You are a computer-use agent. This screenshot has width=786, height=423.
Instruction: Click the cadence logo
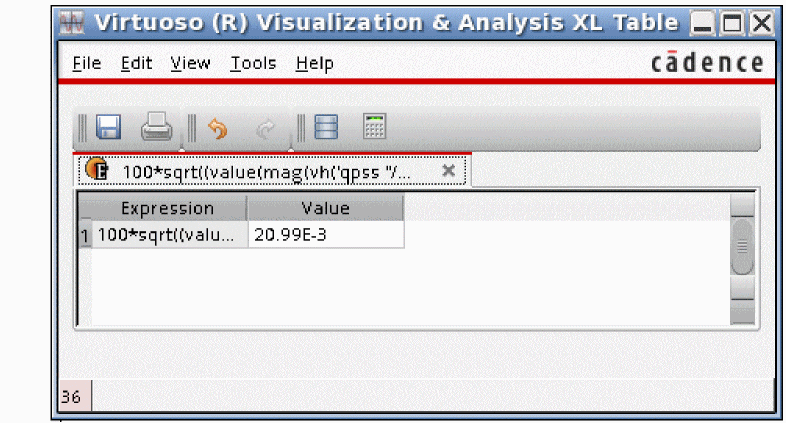(x=707, y=62)
